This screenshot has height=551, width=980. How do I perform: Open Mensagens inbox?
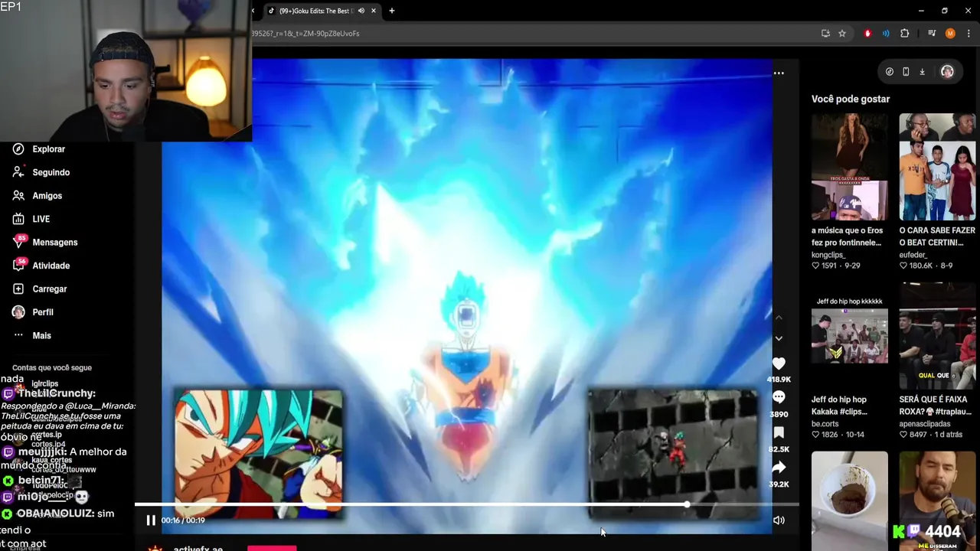coord(54,243)
